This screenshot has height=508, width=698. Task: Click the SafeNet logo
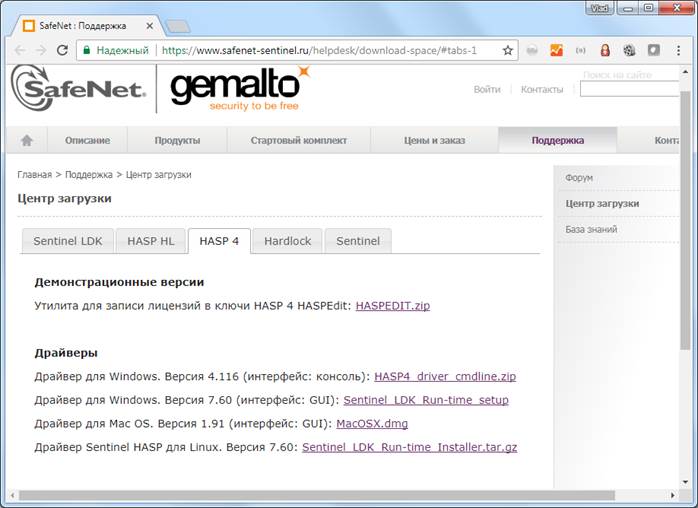(x=78, y=90)
